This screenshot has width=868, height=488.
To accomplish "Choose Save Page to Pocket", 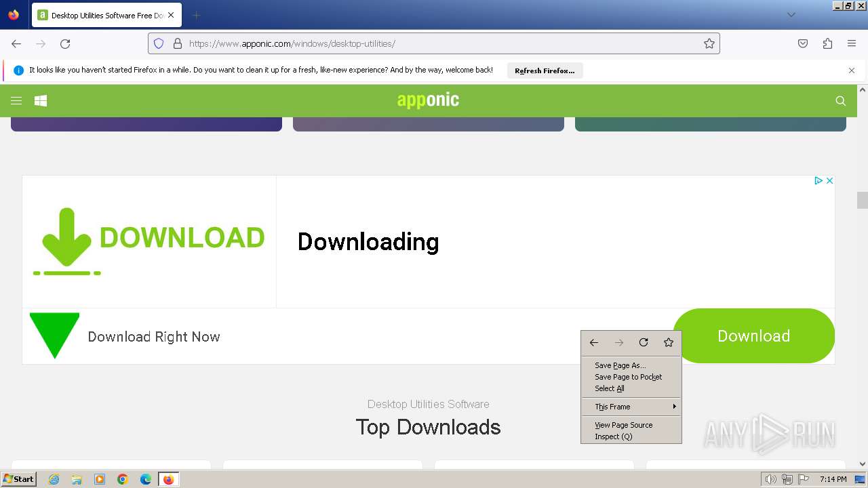I will (x=631, y=377).
